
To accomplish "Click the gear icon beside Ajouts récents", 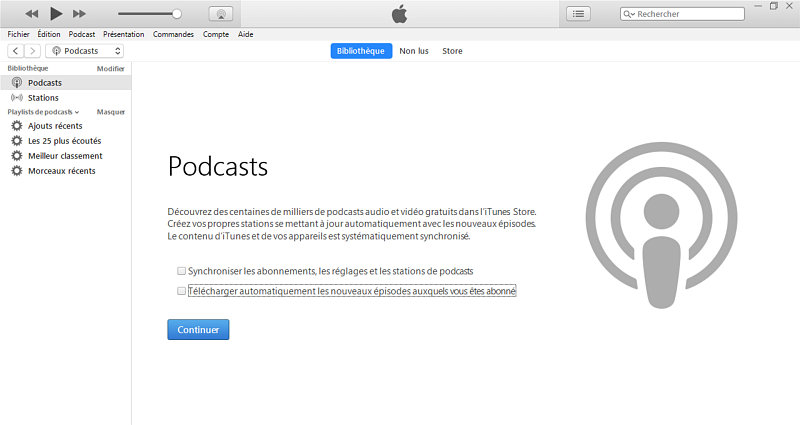I will click(17, 126).
